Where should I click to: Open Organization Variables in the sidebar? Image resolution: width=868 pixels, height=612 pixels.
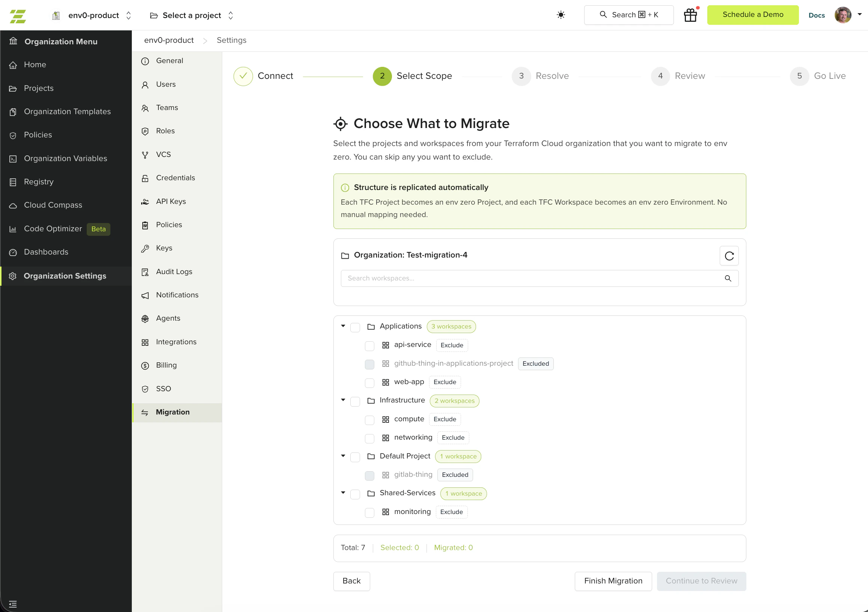pyautogui.click(x=65, y=158)
